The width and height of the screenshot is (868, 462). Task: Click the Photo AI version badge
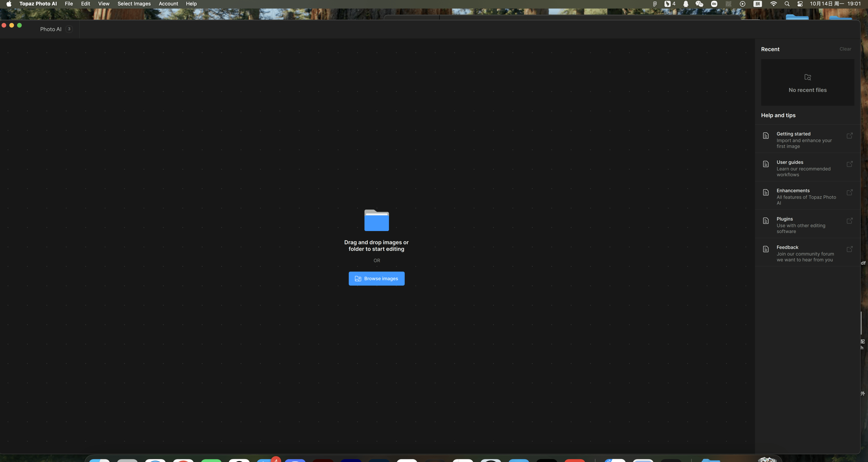click(x=69, y=29)
